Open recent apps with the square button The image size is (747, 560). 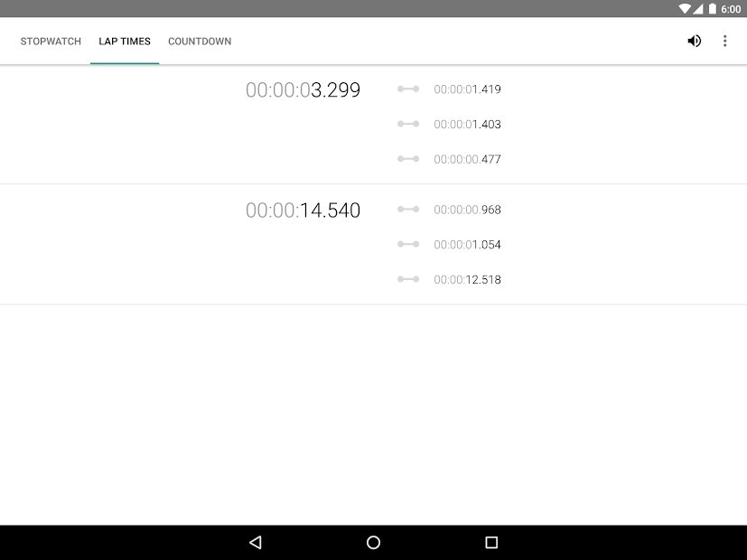click(490, 541)
